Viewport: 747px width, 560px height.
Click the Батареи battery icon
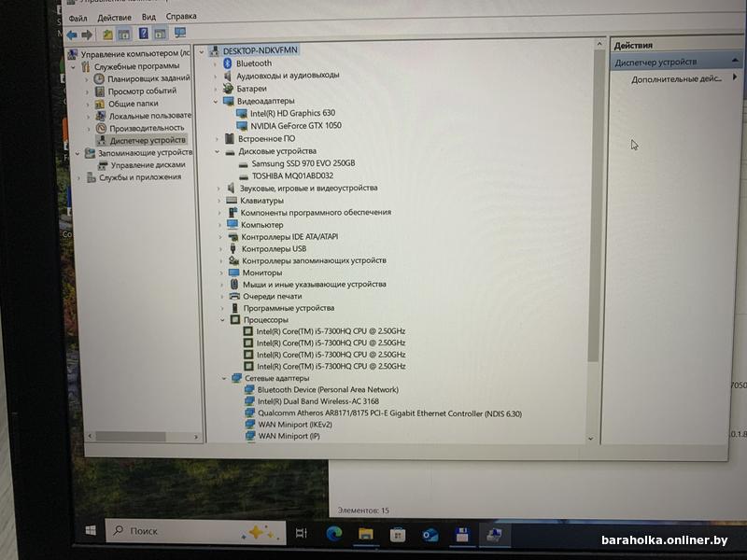coord(228,88)
